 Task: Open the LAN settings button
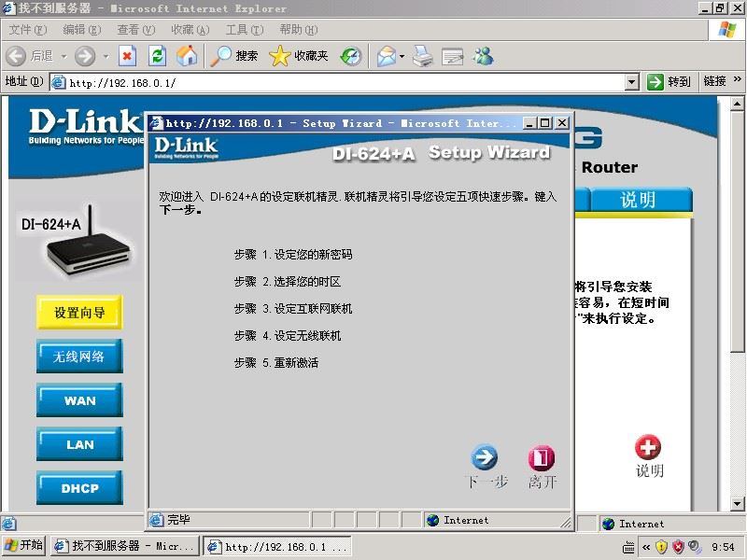point(79,444)
